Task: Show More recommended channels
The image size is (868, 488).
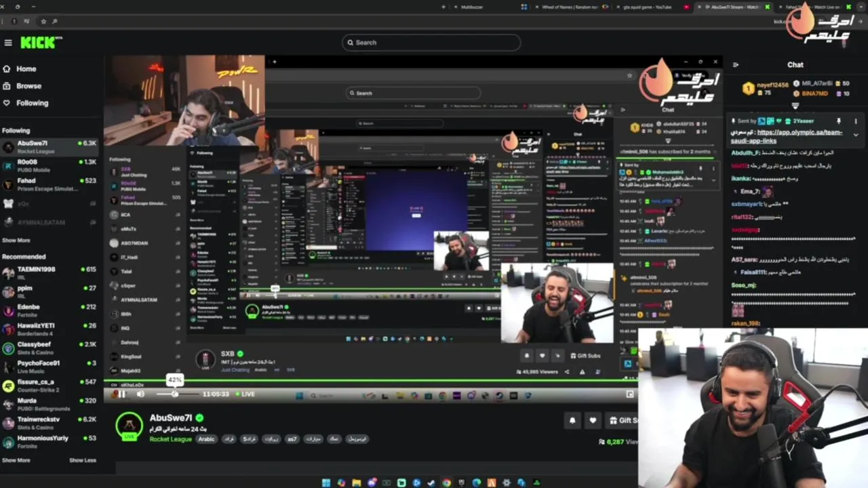Action: pyautogui.click(x=16, y=460)
